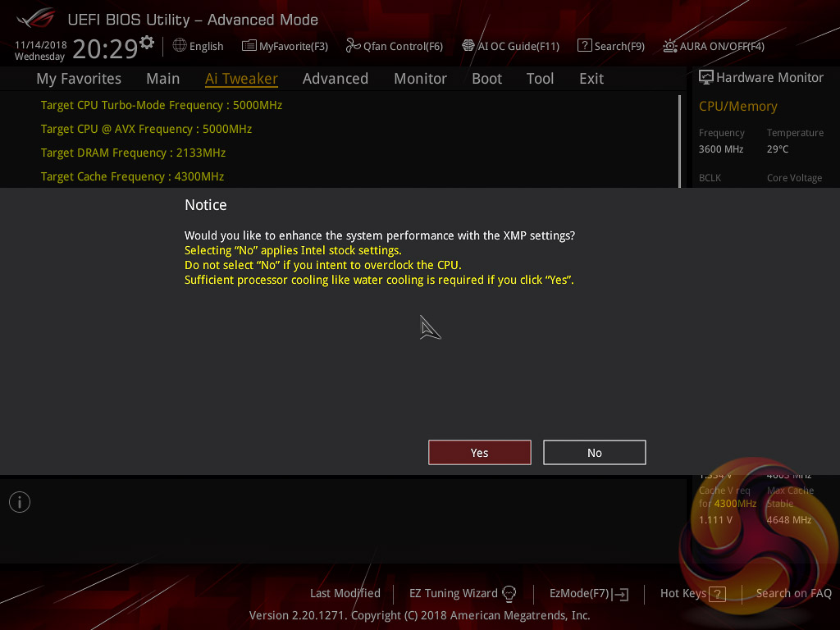
Task: Open Search(F9)
Action: coord(619,46)
